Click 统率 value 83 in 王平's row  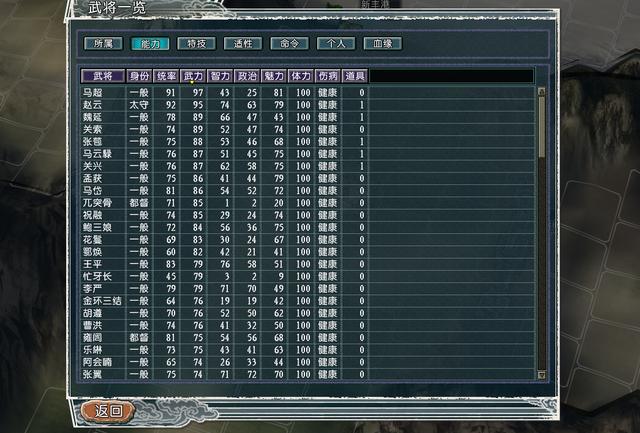(171, 264)
